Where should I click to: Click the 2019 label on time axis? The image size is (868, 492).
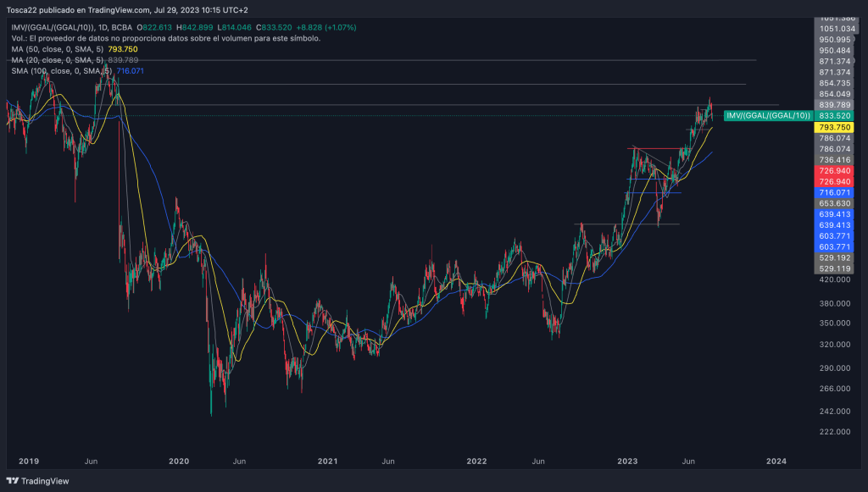29,461
